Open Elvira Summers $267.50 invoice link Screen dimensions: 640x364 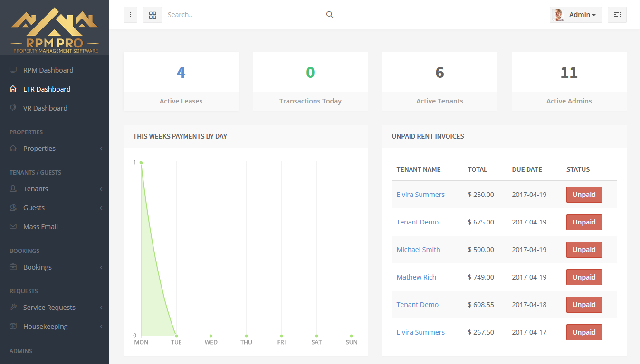pyautogui.click(x=420, y=332)
